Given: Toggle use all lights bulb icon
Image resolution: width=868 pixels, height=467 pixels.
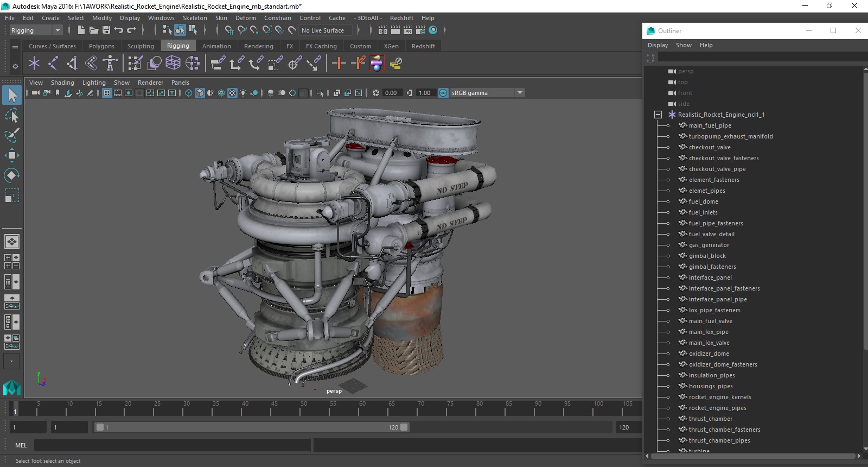Looking at the screenshot, I should pyautogui.click(x=243, y=93).
